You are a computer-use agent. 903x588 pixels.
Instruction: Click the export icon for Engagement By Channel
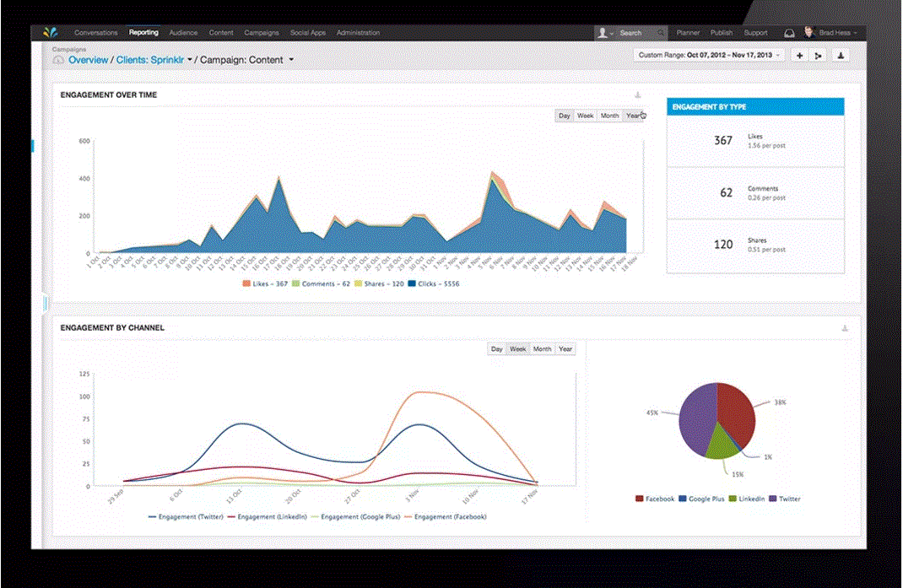coord(846,328)
